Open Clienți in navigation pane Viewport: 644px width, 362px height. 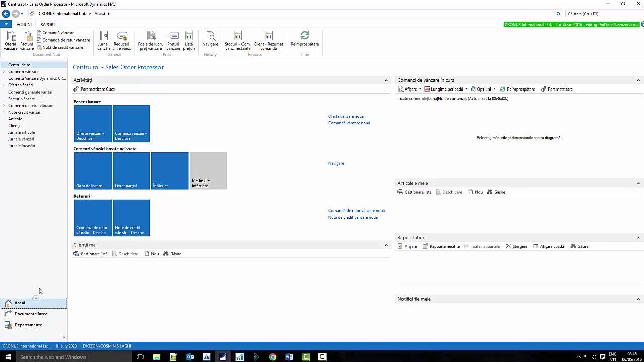(x=14, y=126)
